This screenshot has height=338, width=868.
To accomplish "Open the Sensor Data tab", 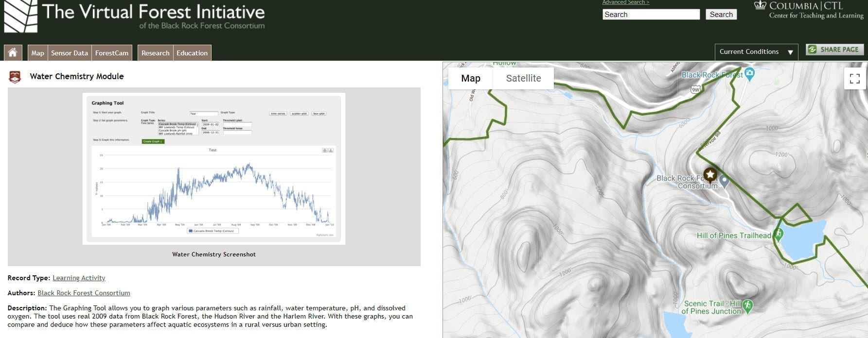I will click(70, 53).
